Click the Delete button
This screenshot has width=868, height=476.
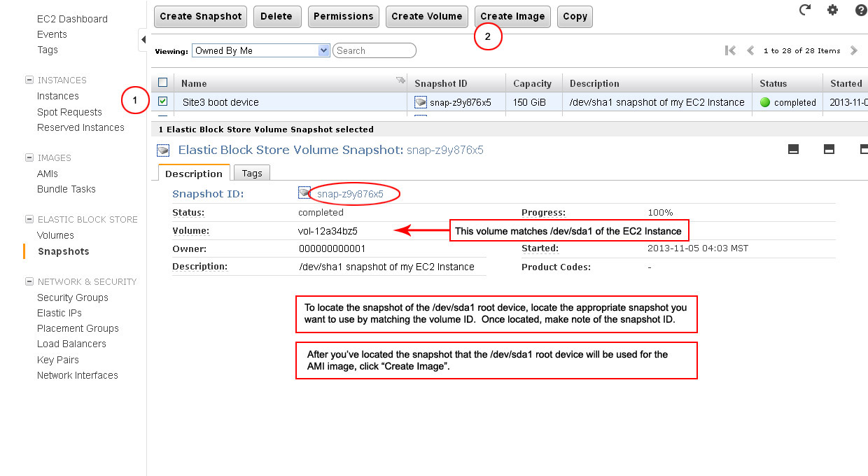click(276, 16)
